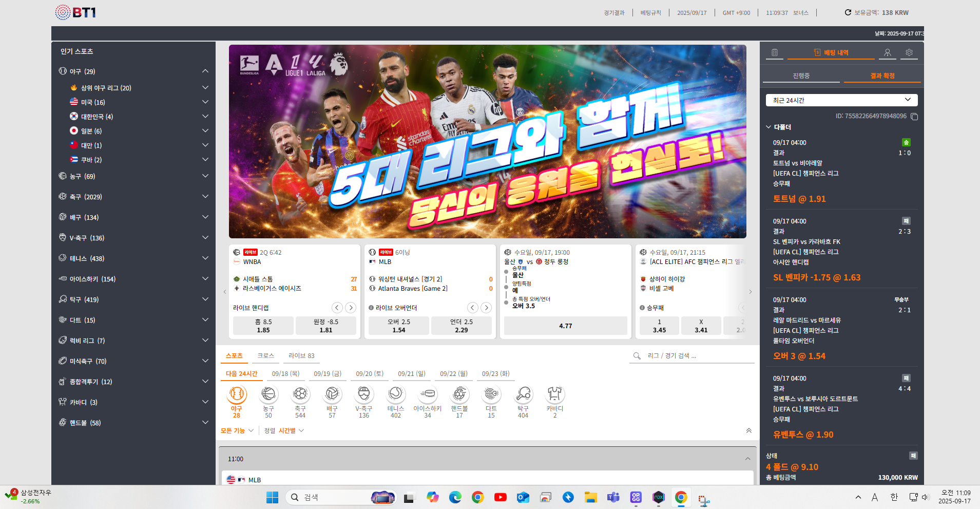This screenshot has height=509, width=980.
Task: Open the Windows Start menu
Action: click(x=273, y=497)
